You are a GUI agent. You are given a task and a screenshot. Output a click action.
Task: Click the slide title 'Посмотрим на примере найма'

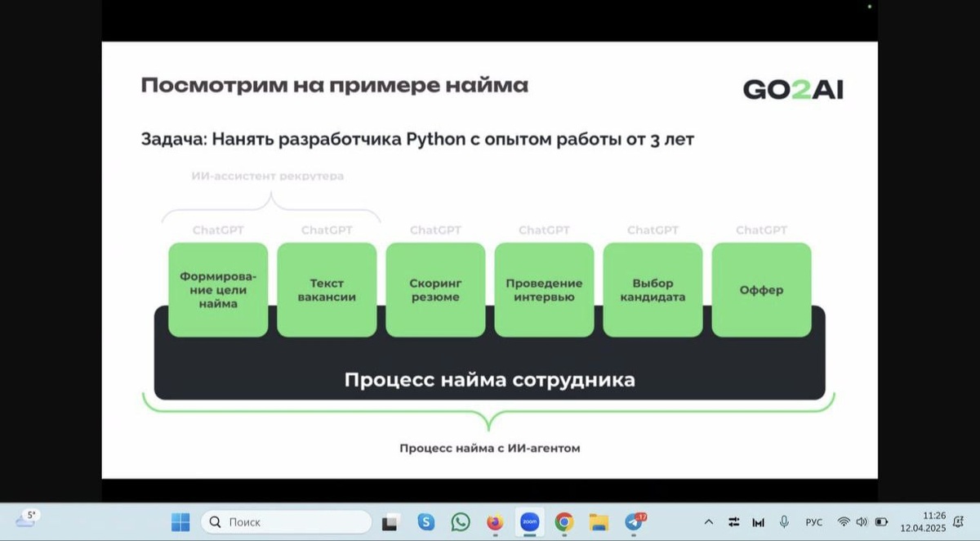(335, 85)
